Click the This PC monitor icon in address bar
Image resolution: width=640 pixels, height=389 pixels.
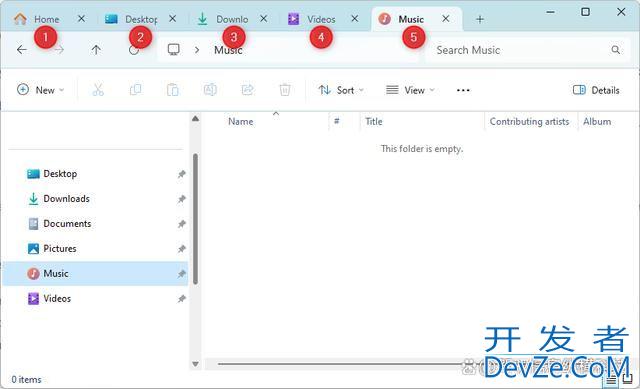(x=173, y=50)
